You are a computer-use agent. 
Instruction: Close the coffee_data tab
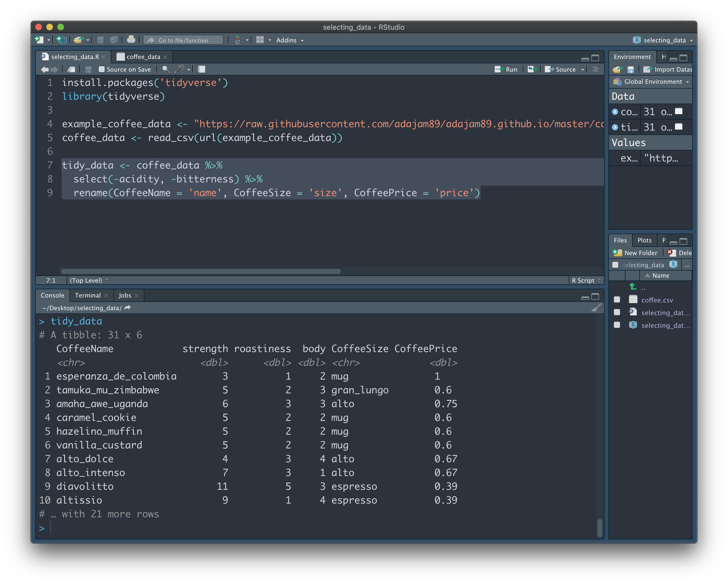tap(165, 57)
